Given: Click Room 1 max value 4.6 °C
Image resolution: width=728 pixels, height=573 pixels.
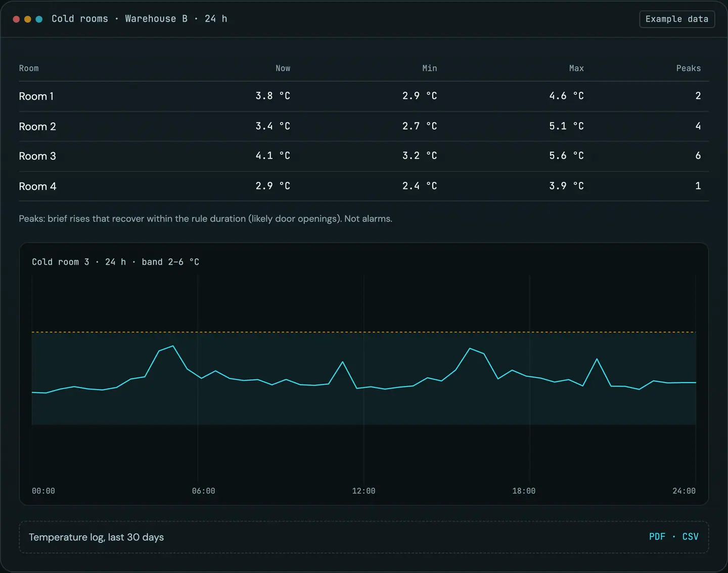Looking at the screenshot, I should pos(567,96).
